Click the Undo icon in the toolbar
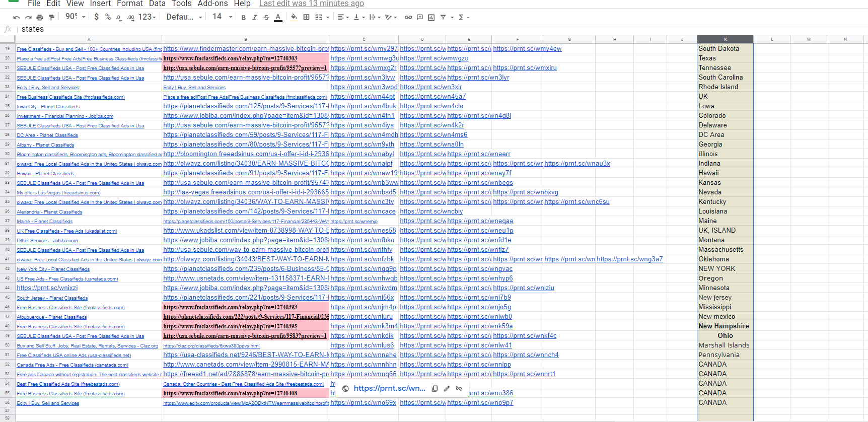Screen dimensions: 868x422 (x=17, y=17)
